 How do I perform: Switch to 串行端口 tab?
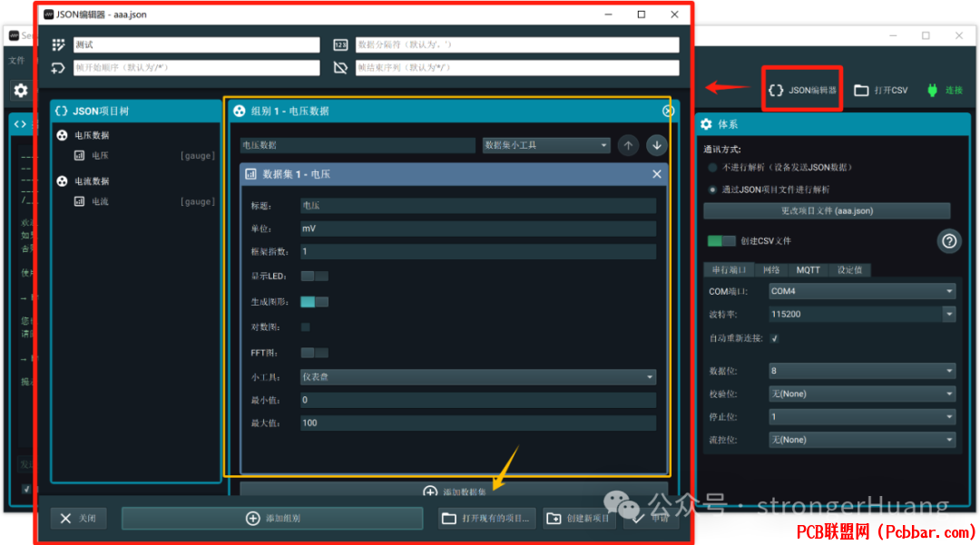[x=729, y=269]
